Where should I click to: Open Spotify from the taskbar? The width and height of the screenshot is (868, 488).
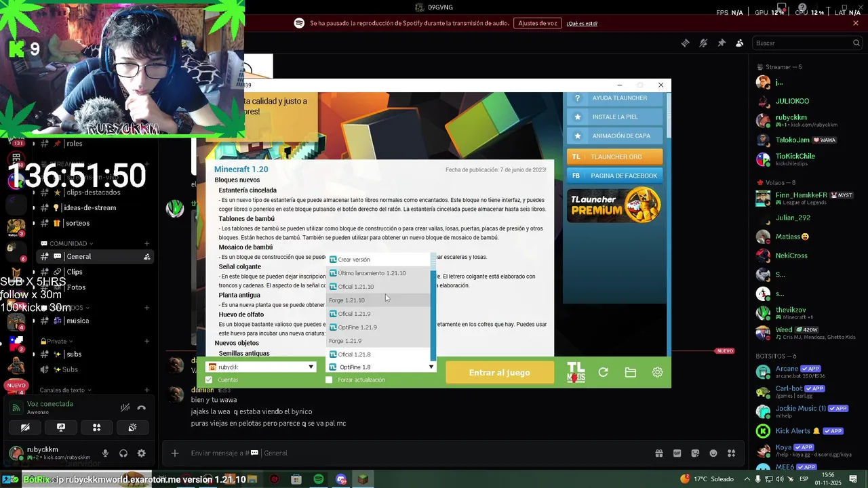tap(319, 479)
